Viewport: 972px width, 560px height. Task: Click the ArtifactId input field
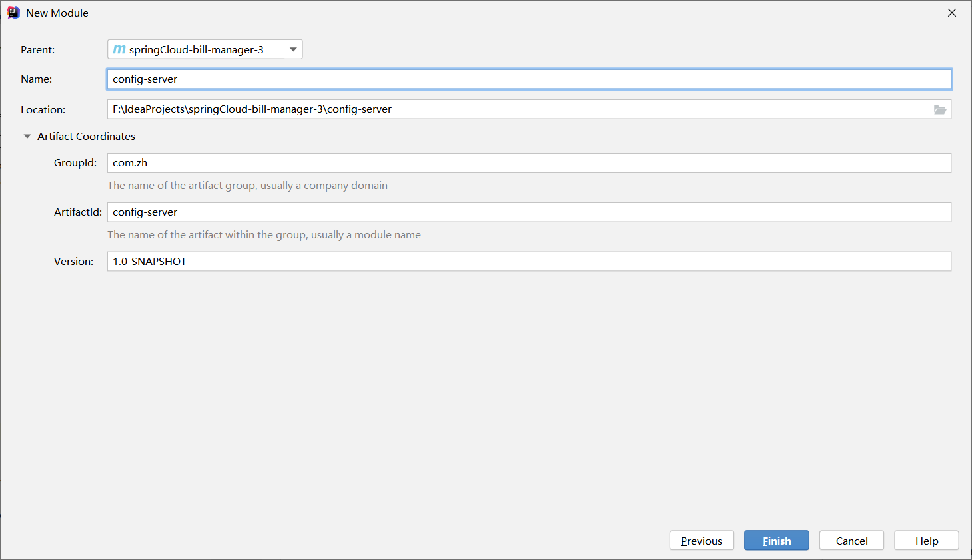click(529, 212)
